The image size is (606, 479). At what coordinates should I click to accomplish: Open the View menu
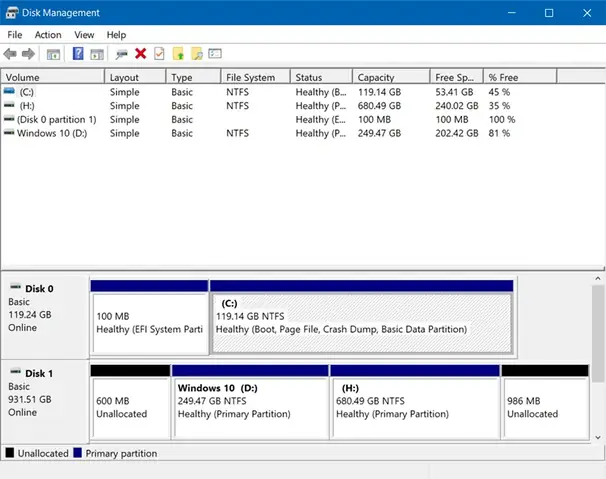pyautogui.click(x=84, y=35)
